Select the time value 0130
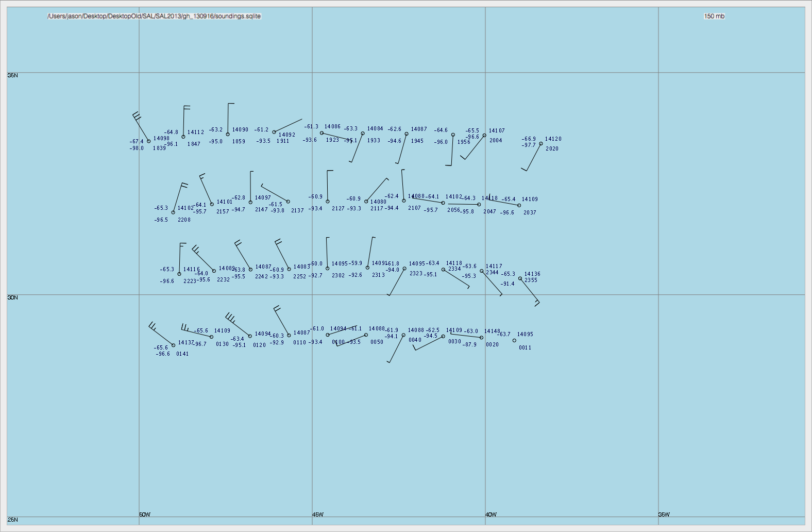Screen dimensions: 812x532 (x=222, y=344)
